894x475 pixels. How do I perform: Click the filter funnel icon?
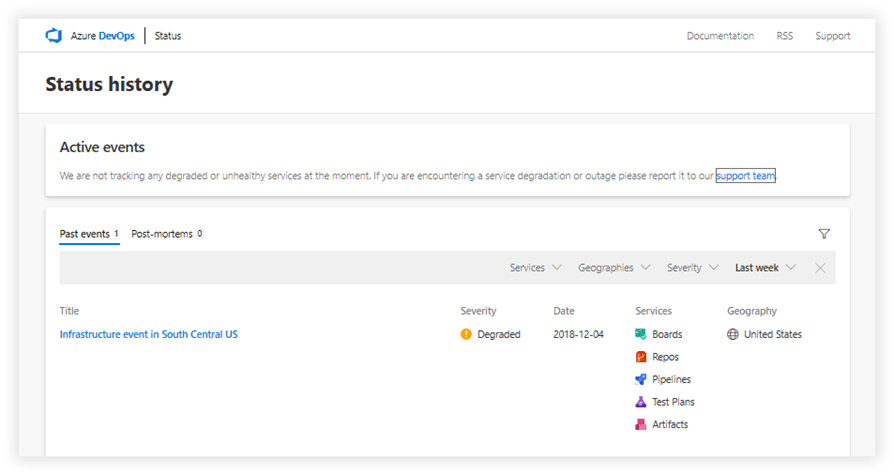(x=824, y=234)
